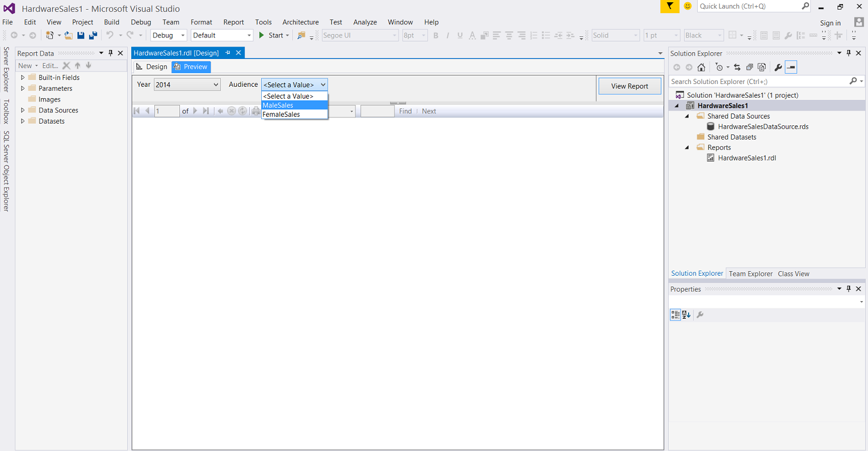Select FemaleSales from Audience list

[x=295, y=115]
